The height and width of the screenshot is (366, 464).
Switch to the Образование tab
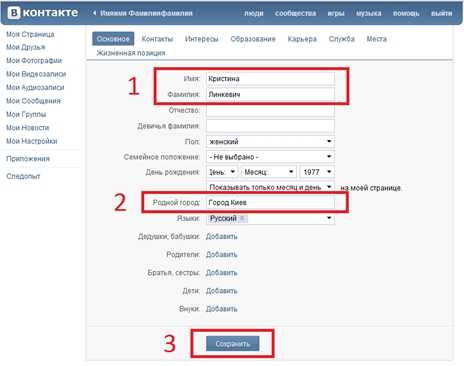[253, 39]
